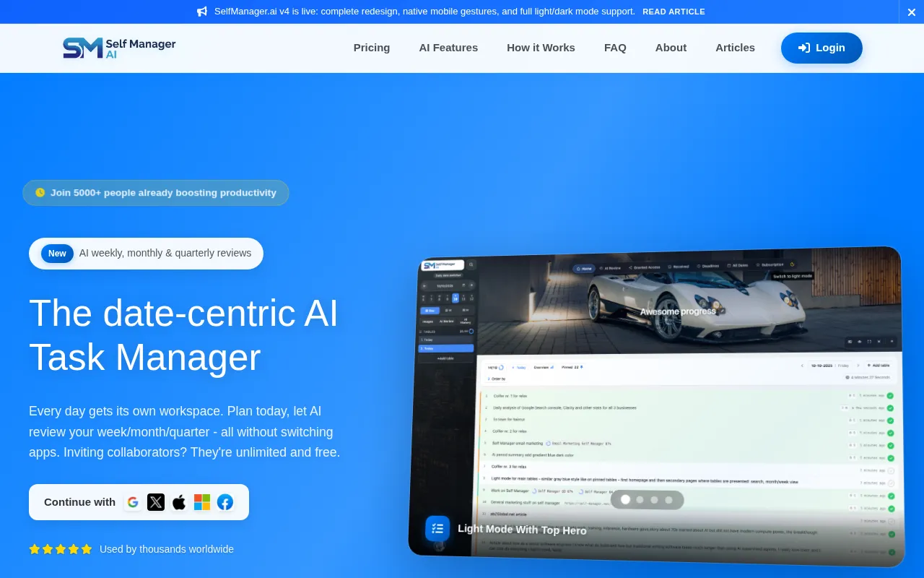Click the Home tab in the app preview
Screen dimensions: 924x578
click(583, 268)
